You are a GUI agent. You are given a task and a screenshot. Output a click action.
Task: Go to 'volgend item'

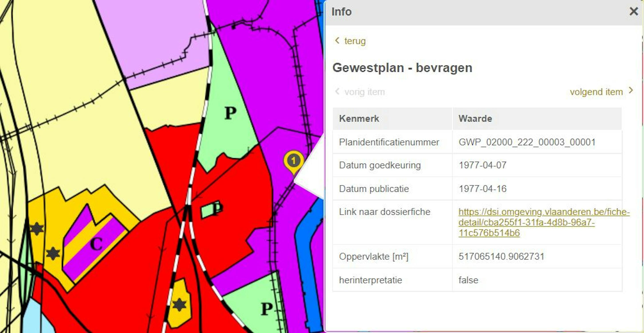[596, 92]
